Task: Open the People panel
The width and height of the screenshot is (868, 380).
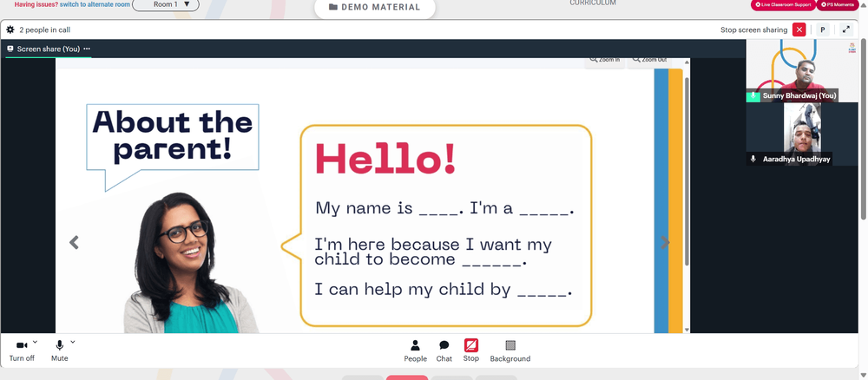Action: click(x=415, y=351)
